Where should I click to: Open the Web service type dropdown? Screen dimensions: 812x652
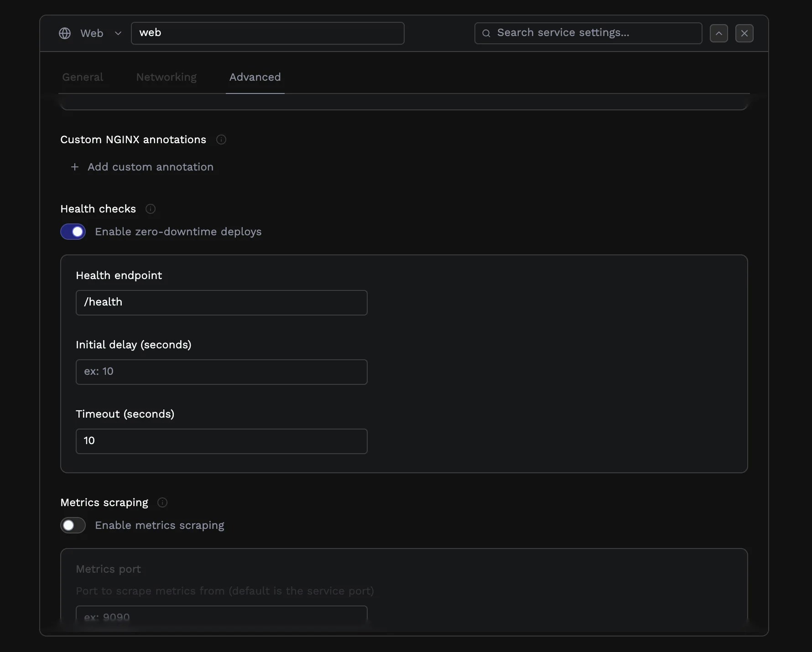(x=118, y=33)
